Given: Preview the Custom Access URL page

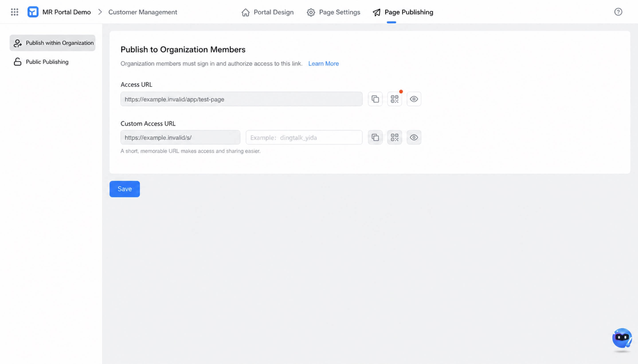Looking at the screenshot, I should [x=414, y=137].
